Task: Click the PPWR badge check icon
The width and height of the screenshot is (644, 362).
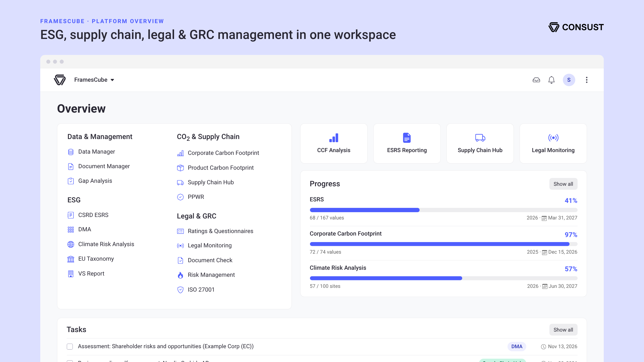Action: tap(180, 197)
